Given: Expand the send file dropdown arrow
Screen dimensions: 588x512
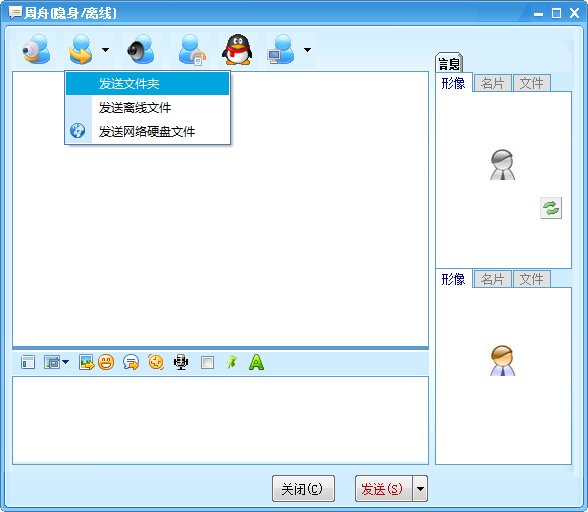Looking at the screenshot, I should [x=105, y=50].
